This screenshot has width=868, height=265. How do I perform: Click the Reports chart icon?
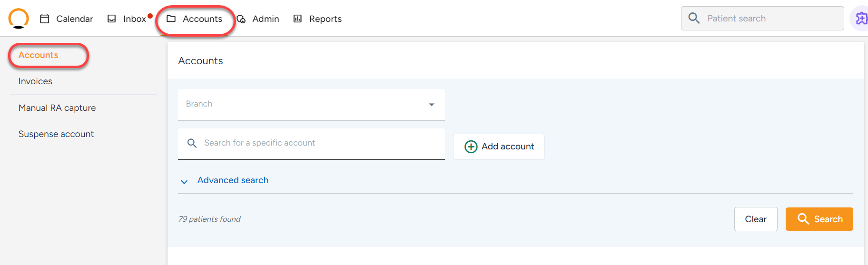(297, 19)
